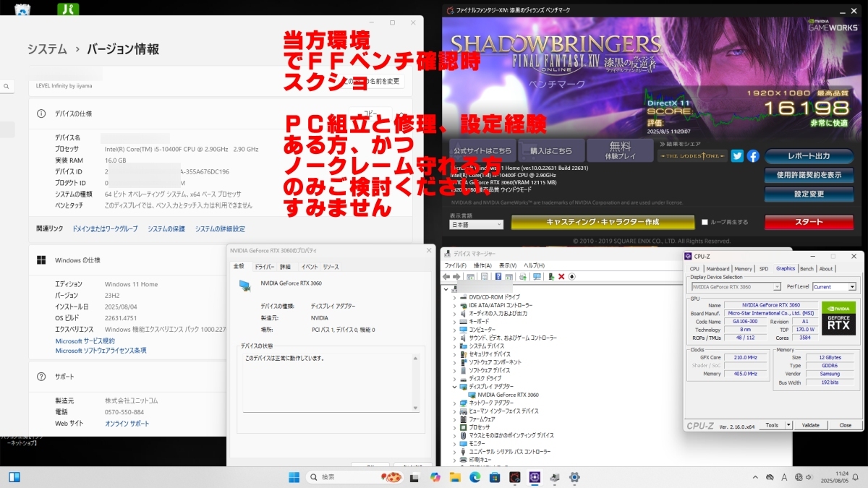The height and width of the screenshot is (488, 868).
Task: Click the Twitter share icon in FFXIV benchmark
Action: pyautogui.click(x=737, y=155)
